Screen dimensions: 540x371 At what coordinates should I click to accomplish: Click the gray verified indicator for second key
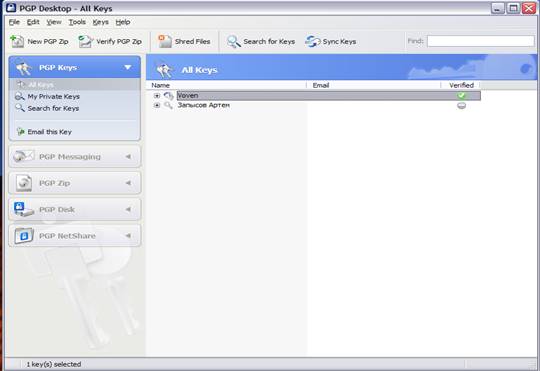(x=461, y=106)
